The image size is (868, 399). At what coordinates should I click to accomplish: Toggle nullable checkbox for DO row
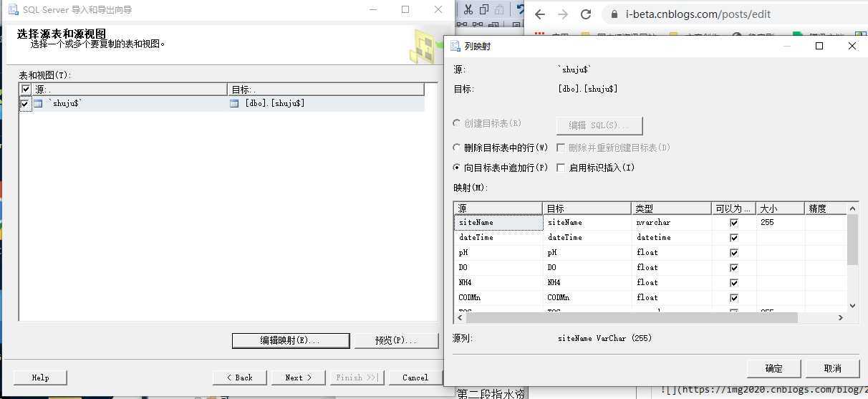[x=733, y=268]
